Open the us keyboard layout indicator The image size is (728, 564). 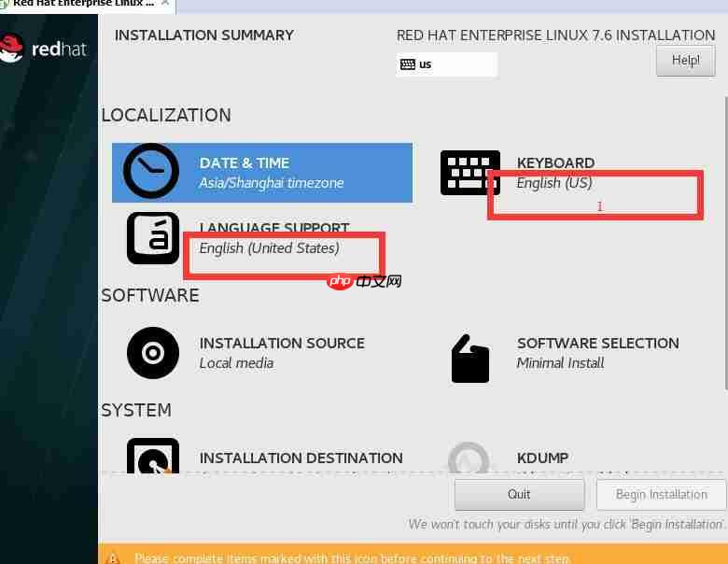(x=447, y=64)
